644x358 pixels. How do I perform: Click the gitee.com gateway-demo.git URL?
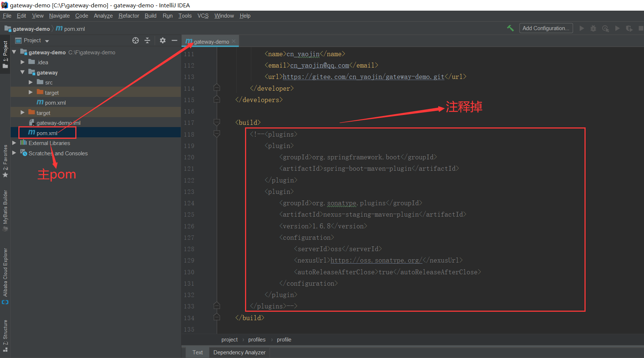click(x=364, y=77)
